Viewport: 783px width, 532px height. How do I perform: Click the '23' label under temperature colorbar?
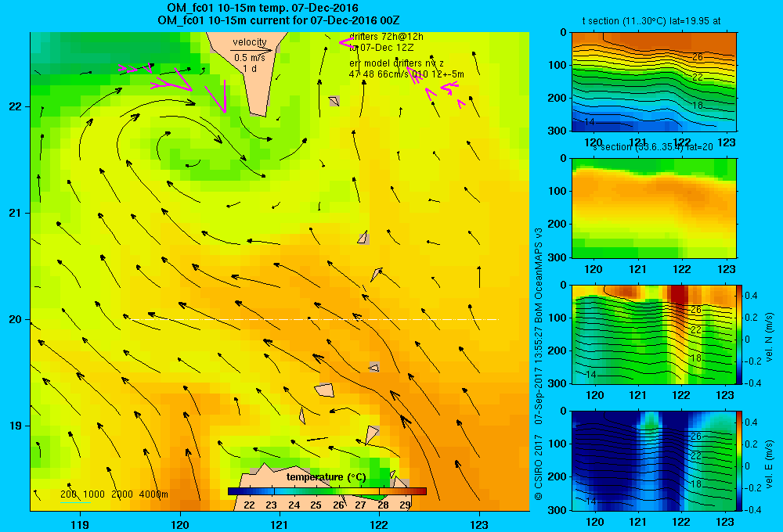(x=271, y=505)
